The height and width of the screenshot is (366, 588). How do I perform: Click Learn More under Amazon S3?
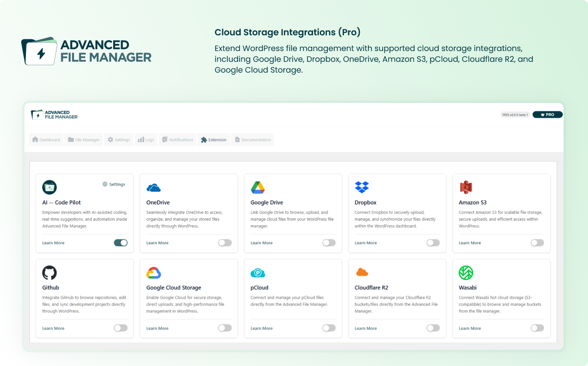(470, 243)
